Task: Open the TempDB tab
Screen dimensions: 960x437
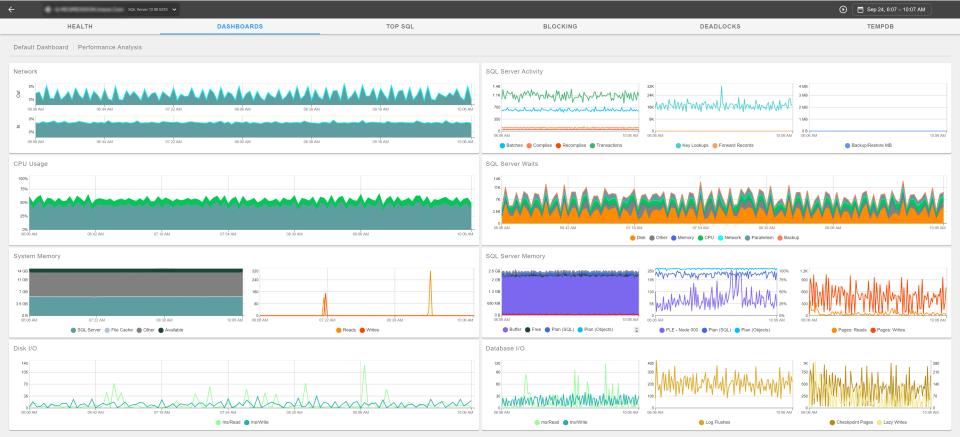Action: point(880,26)
